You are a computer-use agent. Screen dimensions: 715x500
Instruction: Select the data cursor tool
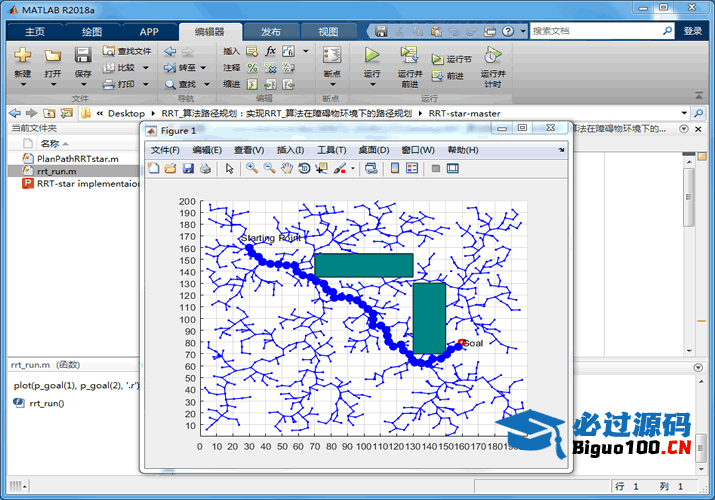[321, 169]
